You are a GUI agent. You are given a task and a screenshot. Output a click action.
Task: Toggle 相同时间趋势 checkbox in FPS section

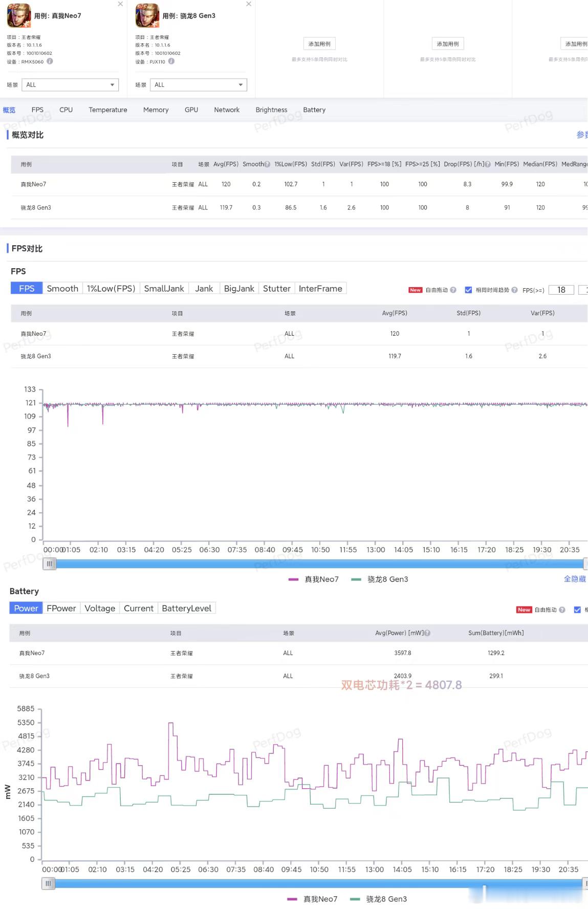pos(468,290)
